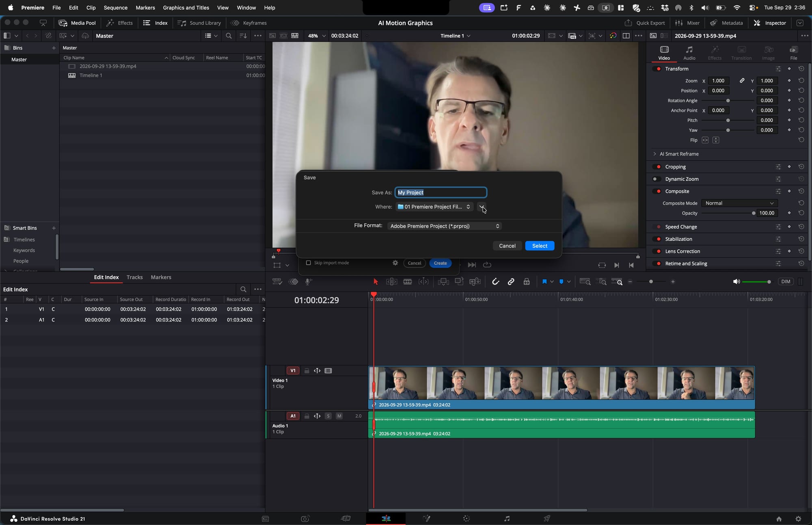Toggle timeline position lock

point(527,282)
